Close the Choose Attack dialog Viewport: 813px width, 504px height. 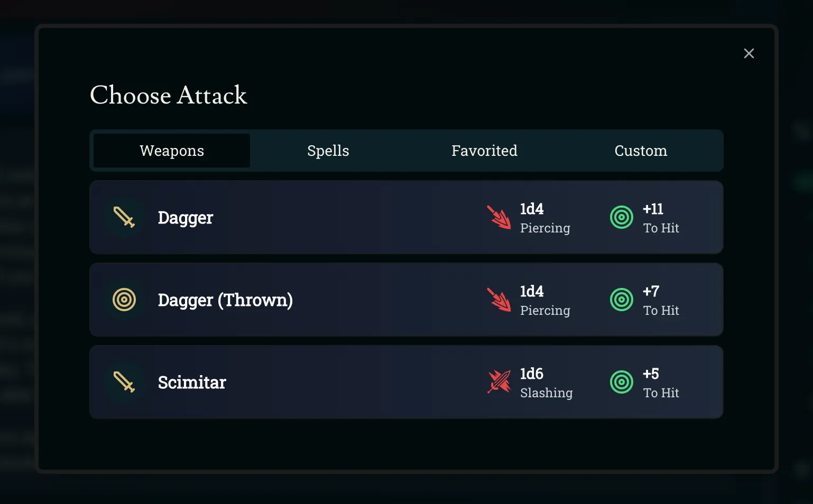(749, 53)
